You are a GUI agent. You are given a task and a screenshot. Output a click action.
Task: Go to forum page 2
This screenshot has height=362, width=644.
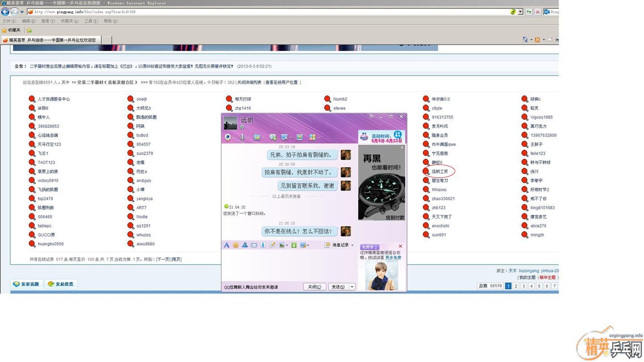click(x=516, y=286)
